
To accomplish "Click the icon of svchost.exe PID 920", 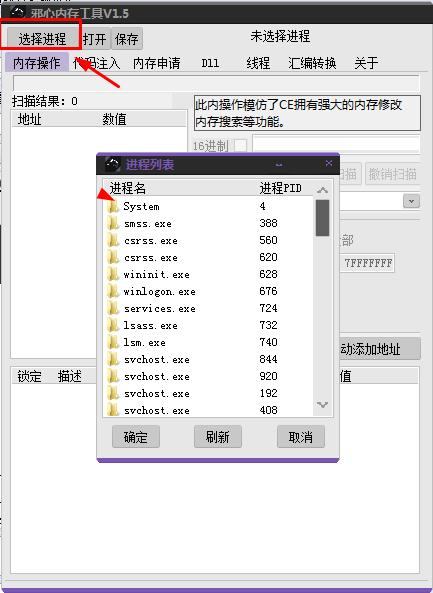I will [113, 377].
